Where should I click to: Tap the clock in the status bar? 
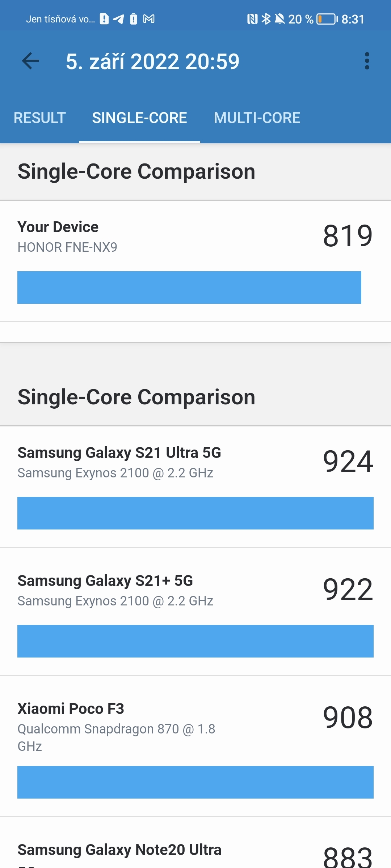point(353,18)
